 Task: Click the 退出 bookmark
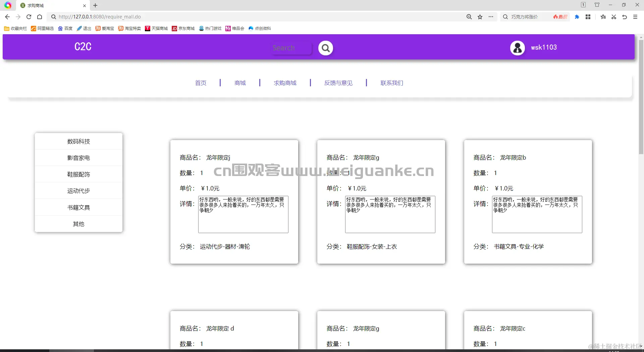[84, 29]
